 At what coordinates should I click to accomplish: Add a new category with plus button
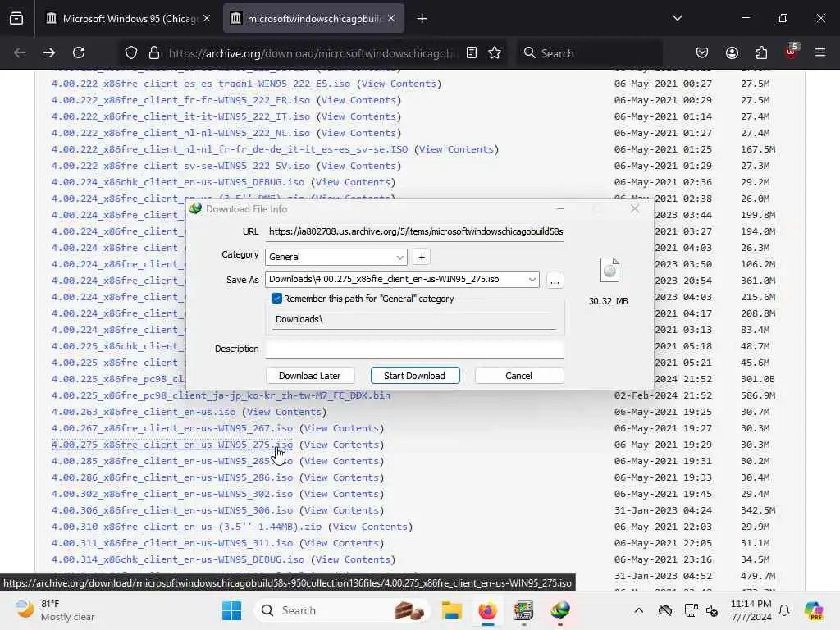(422, 257)
